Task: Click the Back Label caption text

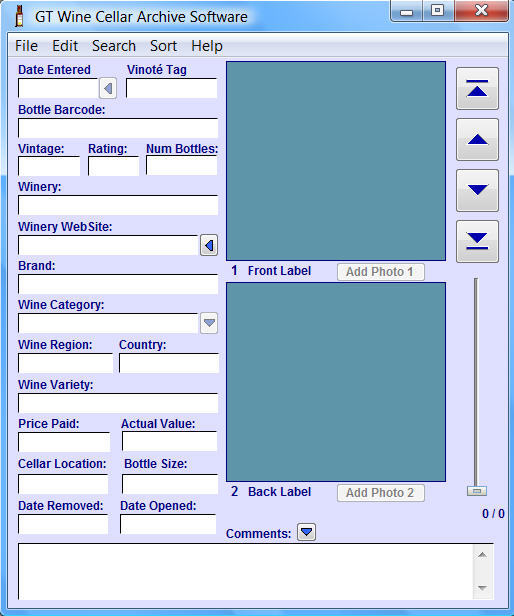Action: 279,492
